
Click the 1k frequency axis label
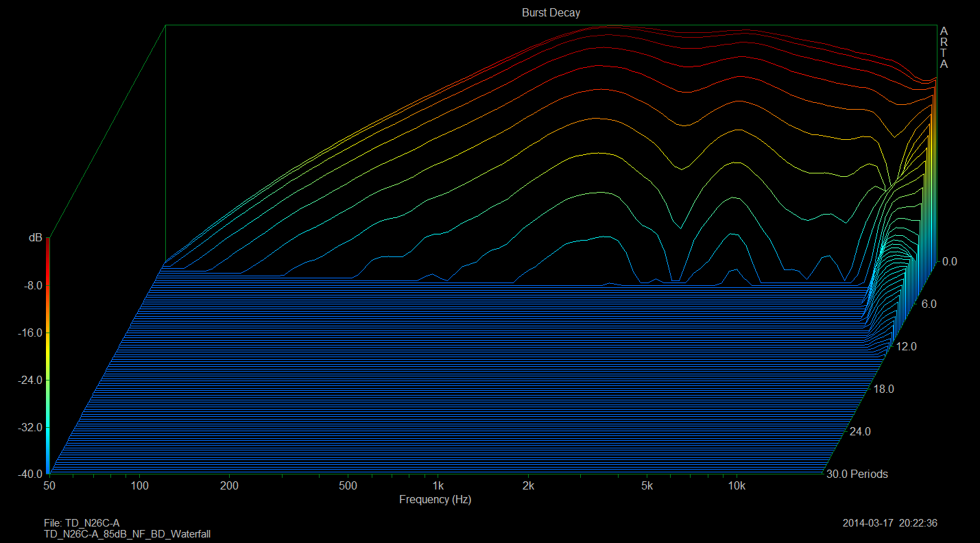click(x=438, y=486)
